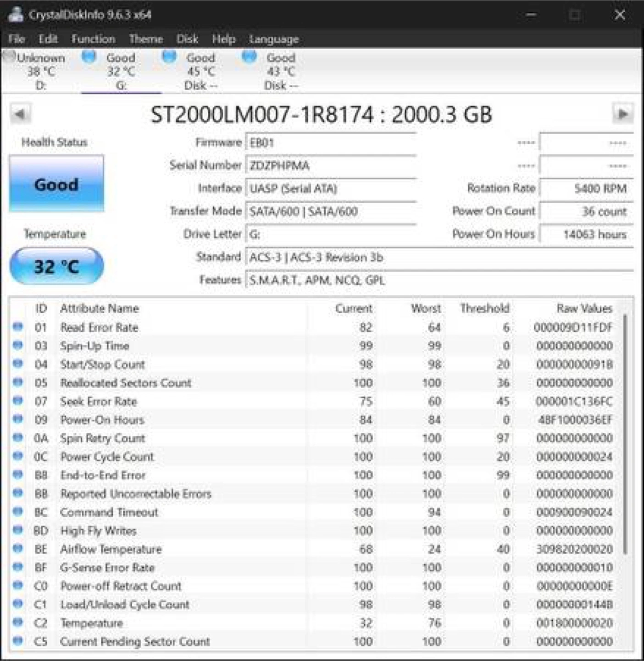The width and height of the screenshot is (644, 661).
Task: Click the CrystalDiskInfo app icon in title bar
Action: pos(16,14)
